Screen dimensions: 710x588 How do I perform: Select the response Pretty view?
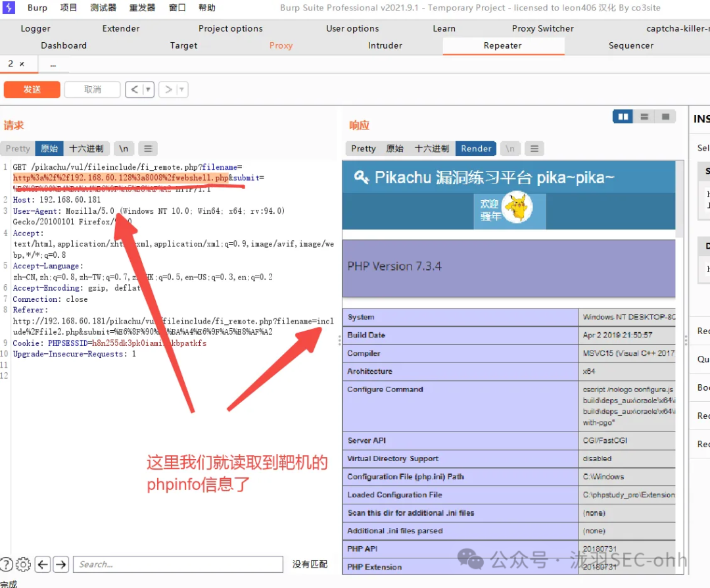click(363, 149)
